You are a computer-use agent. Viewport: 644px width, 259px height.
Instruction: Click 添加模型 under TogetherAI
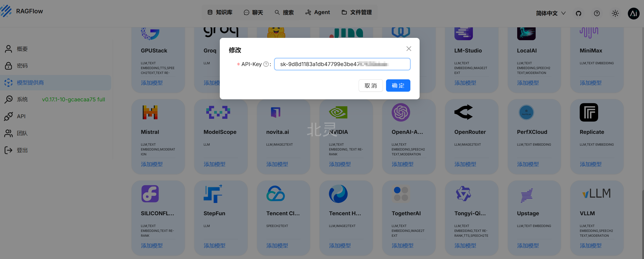[x=402, y=246]
